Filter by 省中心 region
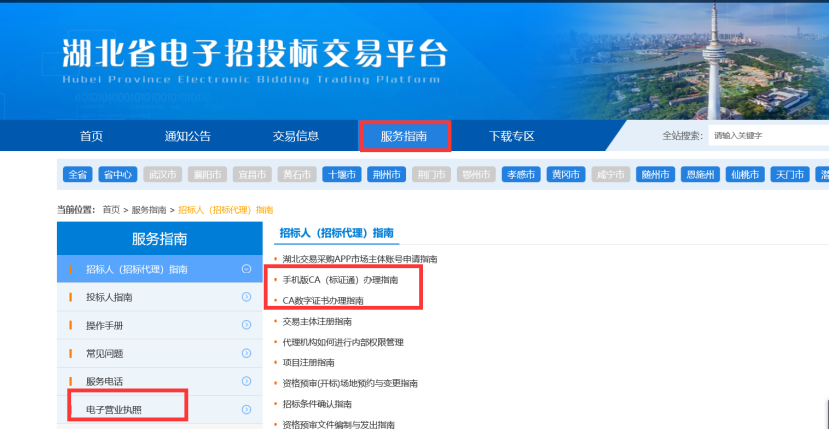 tap(117, 174)
